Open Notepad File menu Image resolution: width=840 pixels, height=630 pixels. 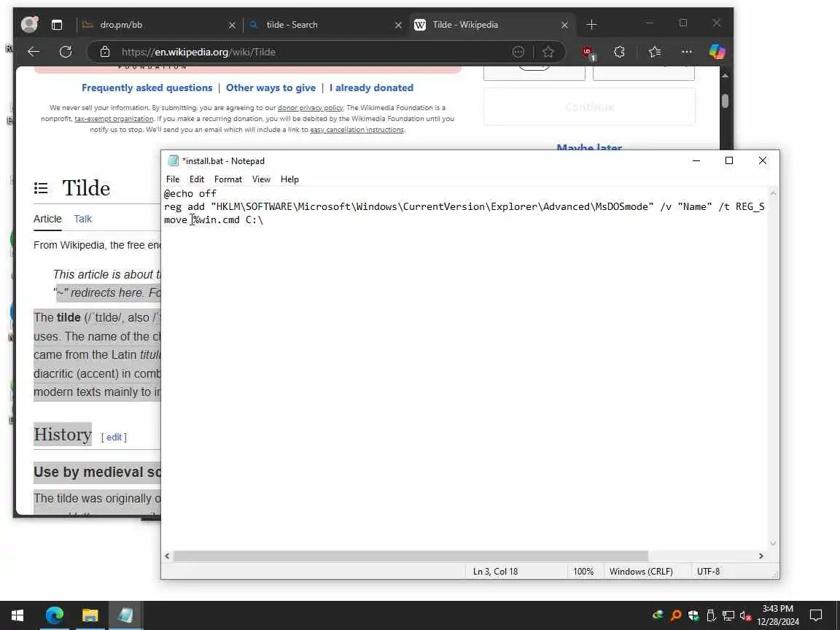173,179
